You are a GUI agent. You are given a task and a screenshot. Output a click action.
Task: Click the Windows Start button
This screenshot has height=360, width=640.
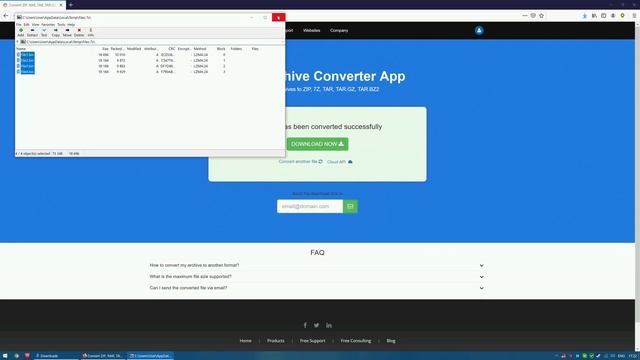(x=5, y=356)
